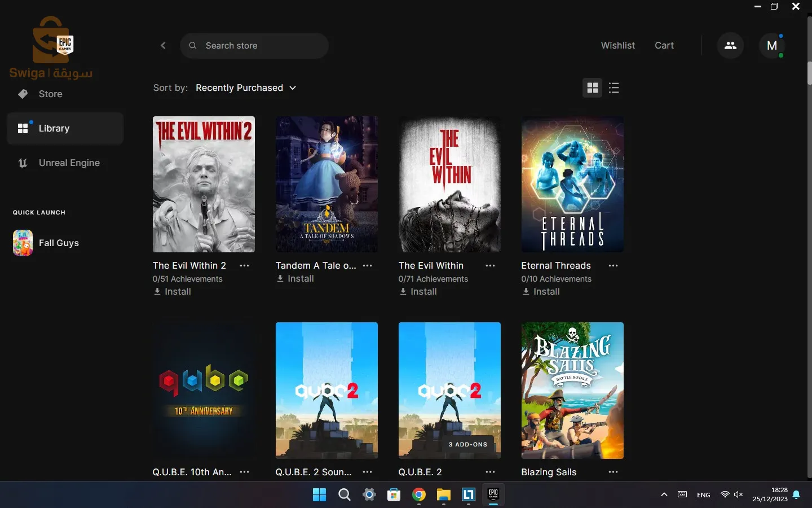Image resolution: width=812 pixels, height=508 pixels.
Task: Mute toggle: click the taskbar volume icon
Action: (x=739, y=495)
